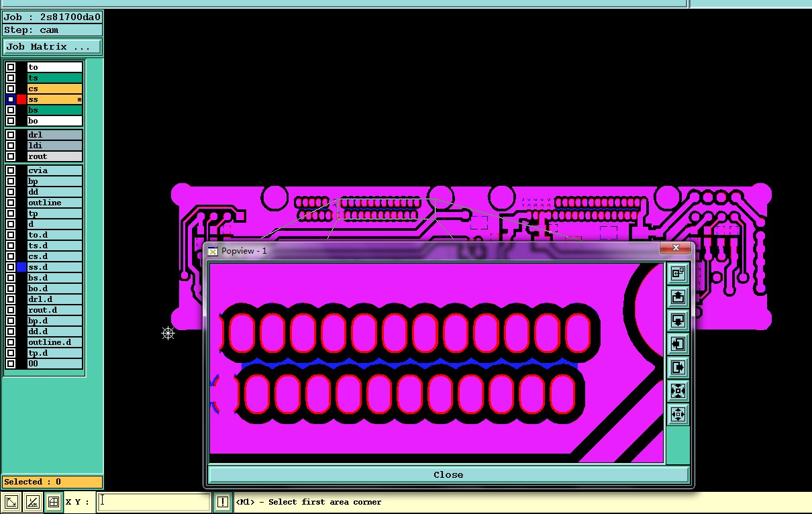Toggle the checkbox for layer drl
Viewport: 812px width, 514px height.
tap(11, 135)
